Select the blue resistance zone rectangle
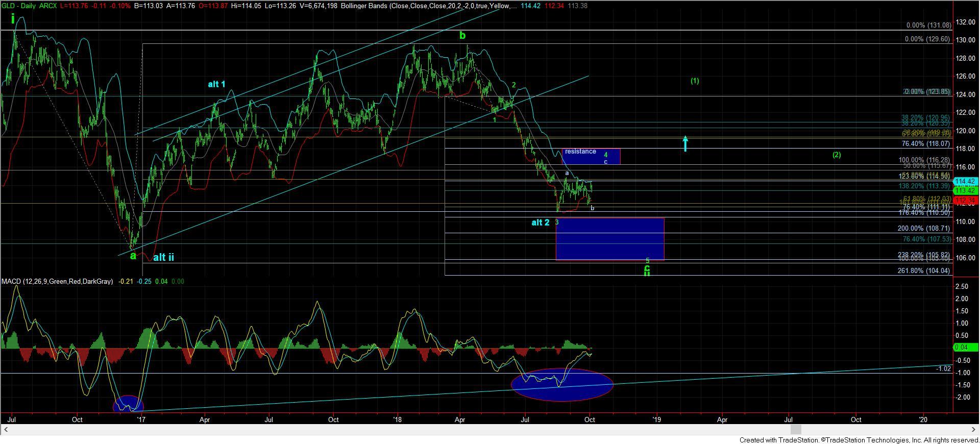Viewport: 980px width, 444px height. [x=591, y=157]
